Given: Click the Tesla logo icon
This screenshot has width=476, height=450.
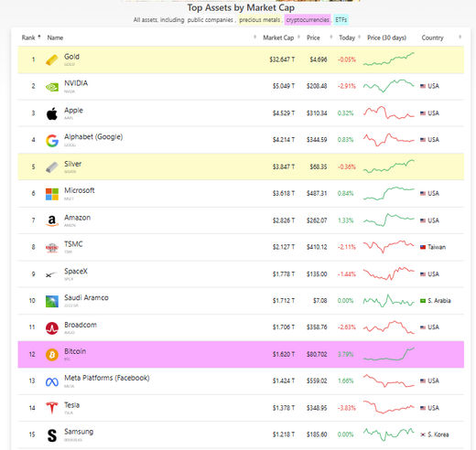Looking at the screenshot, I should 52,408.
